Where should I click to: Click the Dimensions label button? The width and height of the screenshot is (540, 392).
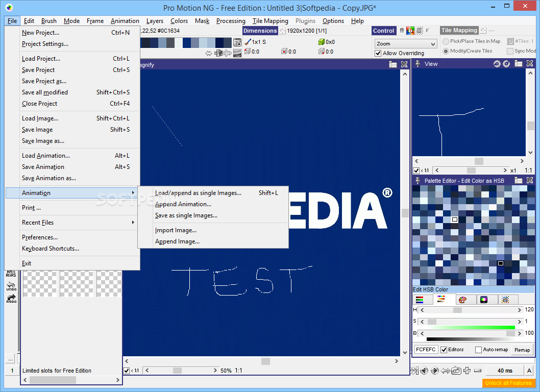[260, 31]
